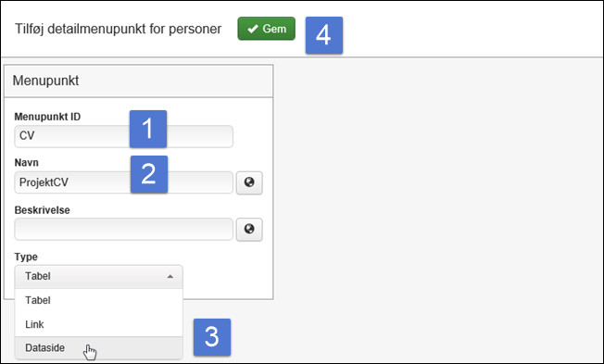Collapse the Type dropdown showing Tabel
The height and width of the screenshot is (364, 604).
click(98, 277)
